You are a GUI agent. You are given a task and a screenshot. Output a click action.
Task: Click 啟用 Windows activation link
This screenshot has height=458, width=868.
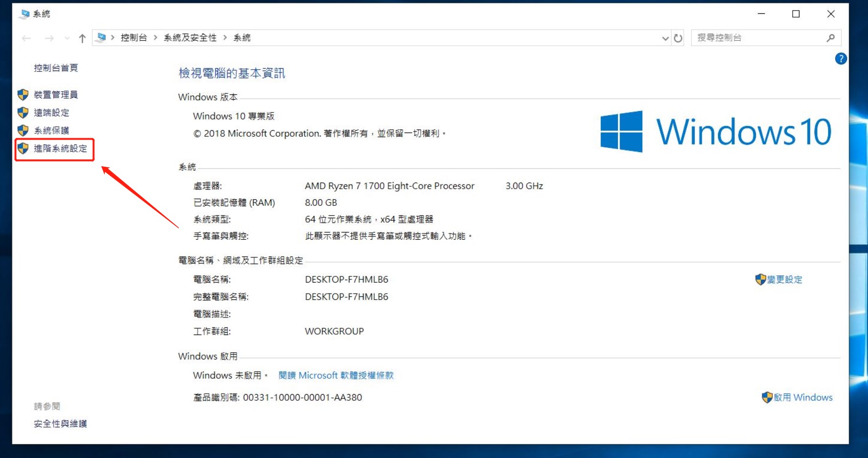[802, 397]
